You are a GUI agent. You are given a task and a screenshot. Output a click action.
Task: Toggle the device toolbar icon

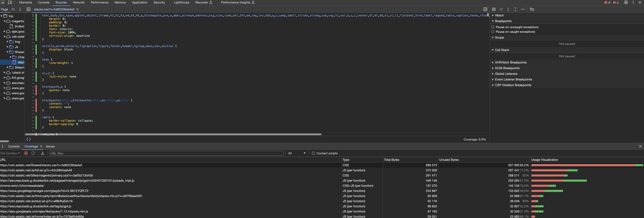[x=10, y=2]
